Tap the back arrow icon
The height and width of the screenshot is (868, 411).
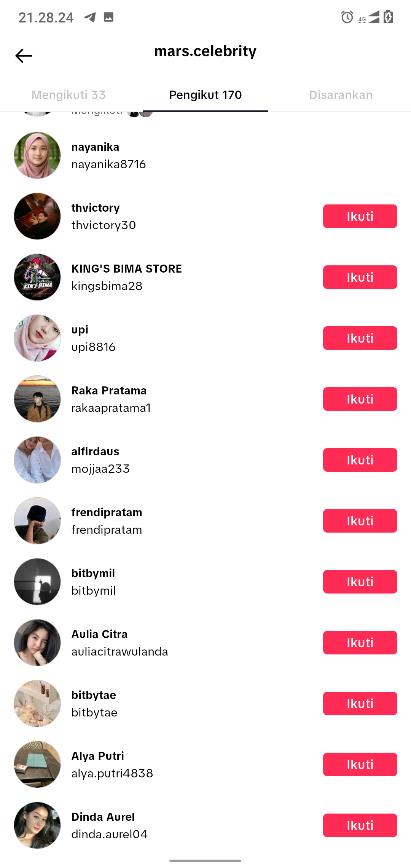click(x=24, y=56)
